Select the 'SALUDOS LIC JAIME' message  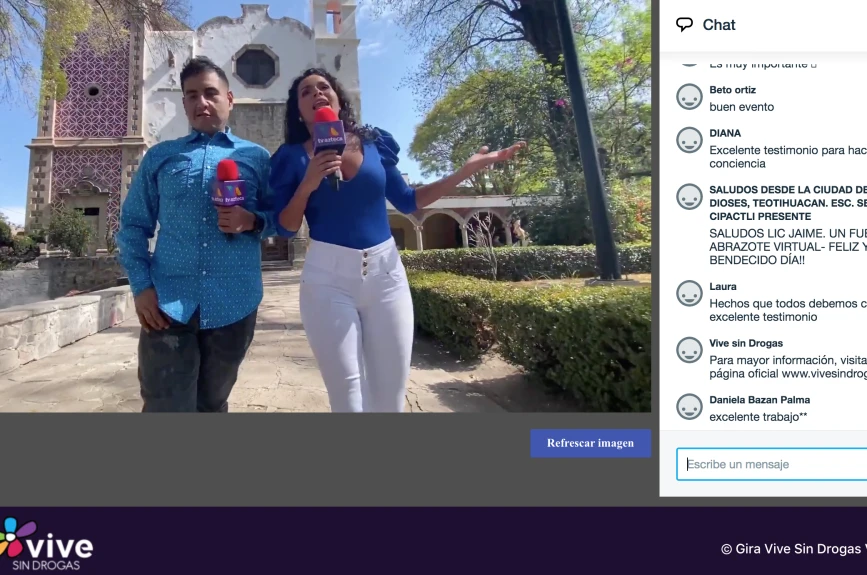click(788, 247)
